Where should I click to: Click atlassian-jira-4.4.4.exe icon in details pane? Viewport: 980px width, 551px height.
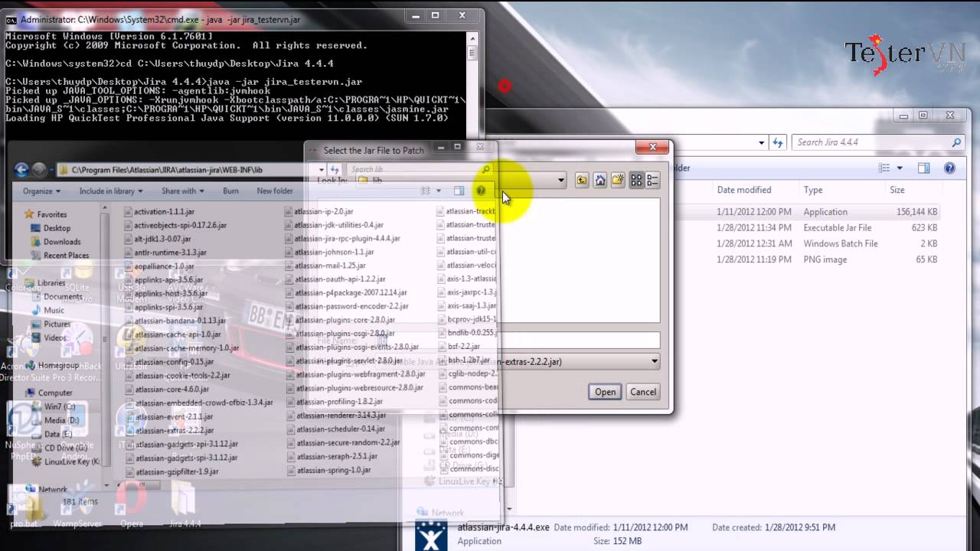[430, 535]
